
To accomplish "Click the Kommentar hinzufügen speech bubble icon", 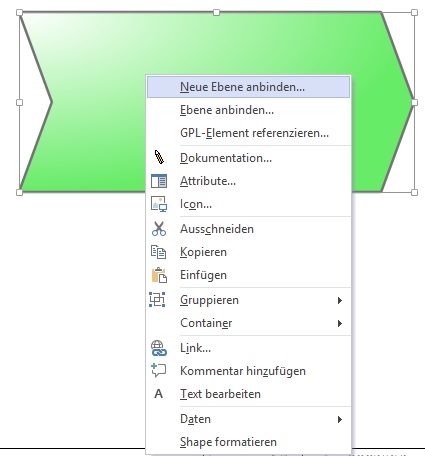I will 158,371.
